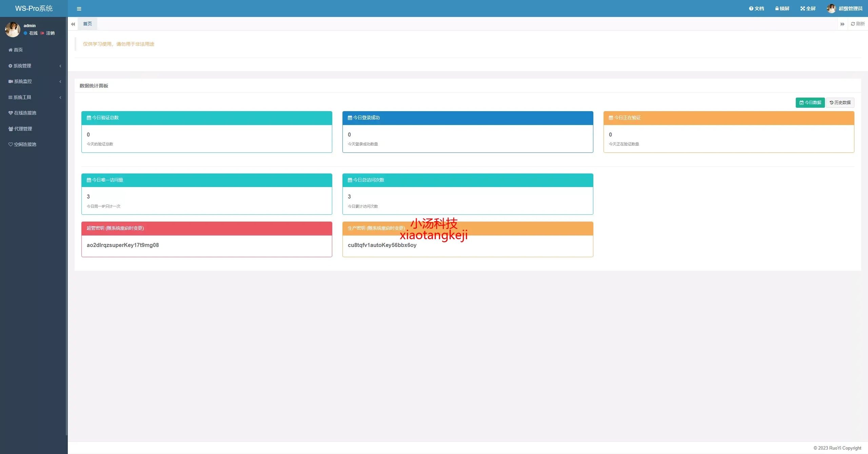868x454 pixels.
Task: Select the 首页 tab
Action: (87, 24)
